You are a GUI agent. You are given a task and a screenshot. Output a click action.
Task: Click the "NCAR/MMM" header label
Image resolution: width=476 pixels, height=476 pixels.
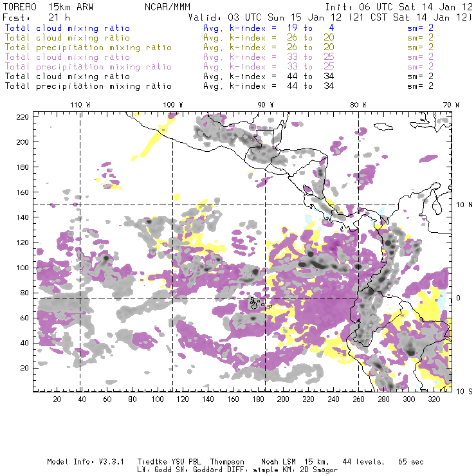[168, 7]
